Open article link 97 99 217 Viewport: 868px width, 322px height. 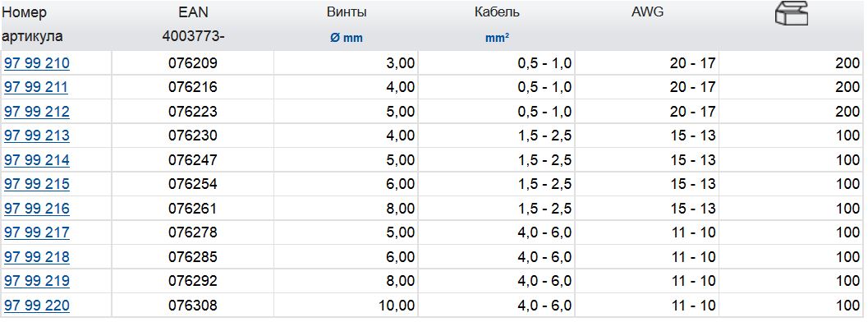point(37,232)
